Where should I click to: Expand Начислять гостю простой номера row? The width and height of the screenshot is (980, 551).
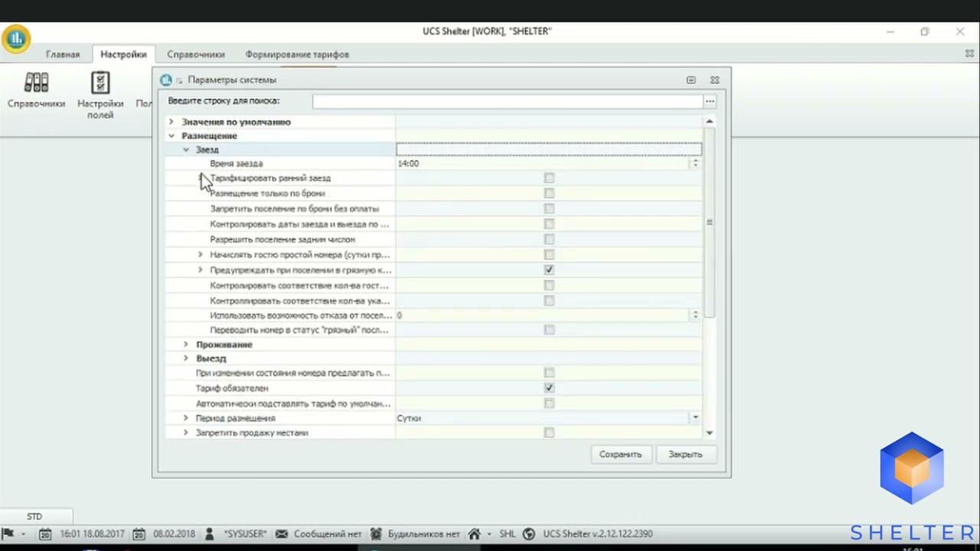[x=201, y=254]
